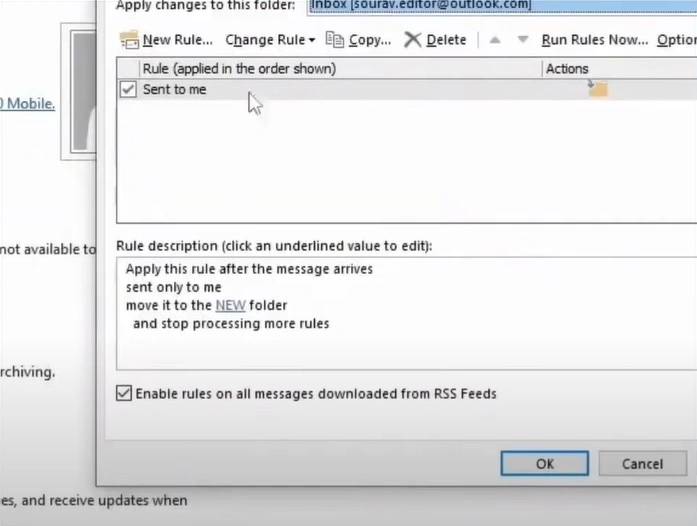Select the Sent to me rule row
697x526 pixels.
click(x=407, y=89)
